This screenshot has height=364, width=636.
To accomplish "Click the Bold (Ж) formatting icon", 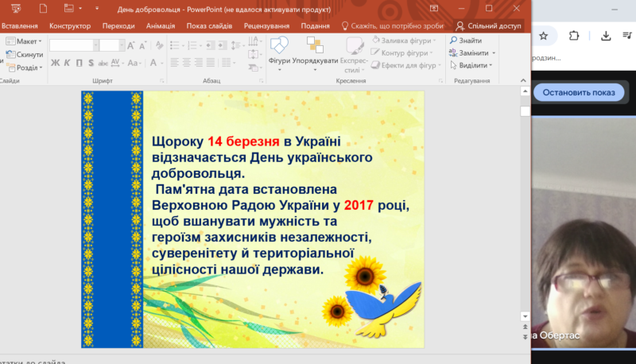I will (56, 63).
